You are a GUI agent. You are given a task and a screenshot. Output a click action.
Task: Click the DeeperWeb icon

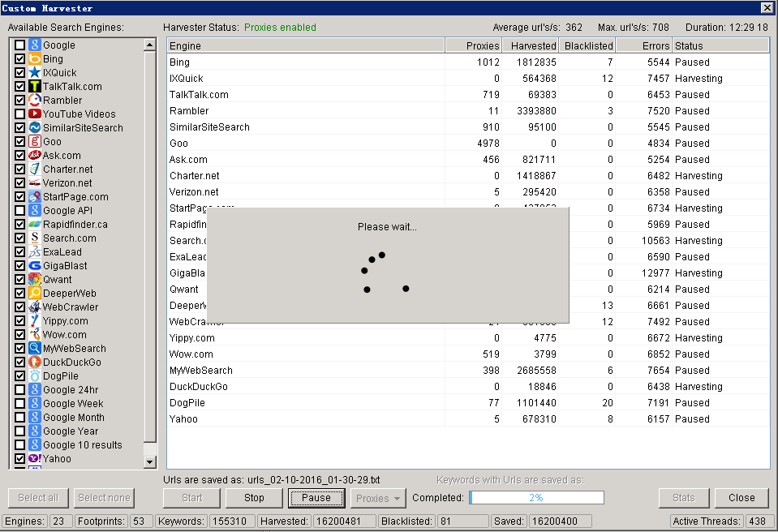[34, 293]
